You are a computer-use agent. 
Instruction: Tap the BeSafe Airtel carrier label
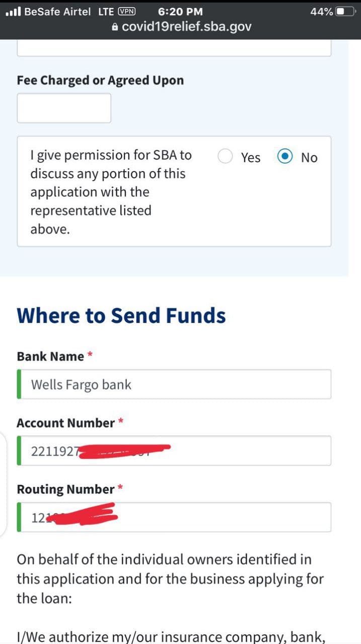[x=57, y=11]
